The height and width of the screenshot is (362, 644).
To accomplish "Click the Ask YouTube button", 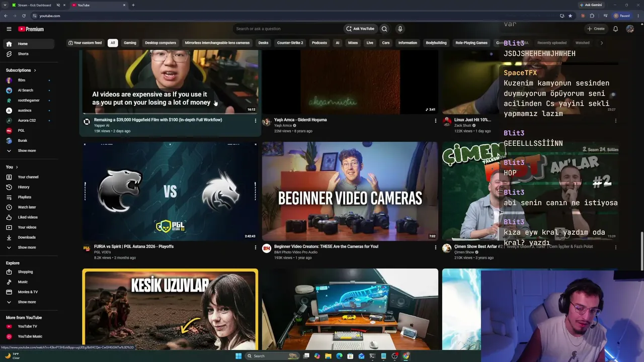I will pyautogui.click(x=360, y=29).
